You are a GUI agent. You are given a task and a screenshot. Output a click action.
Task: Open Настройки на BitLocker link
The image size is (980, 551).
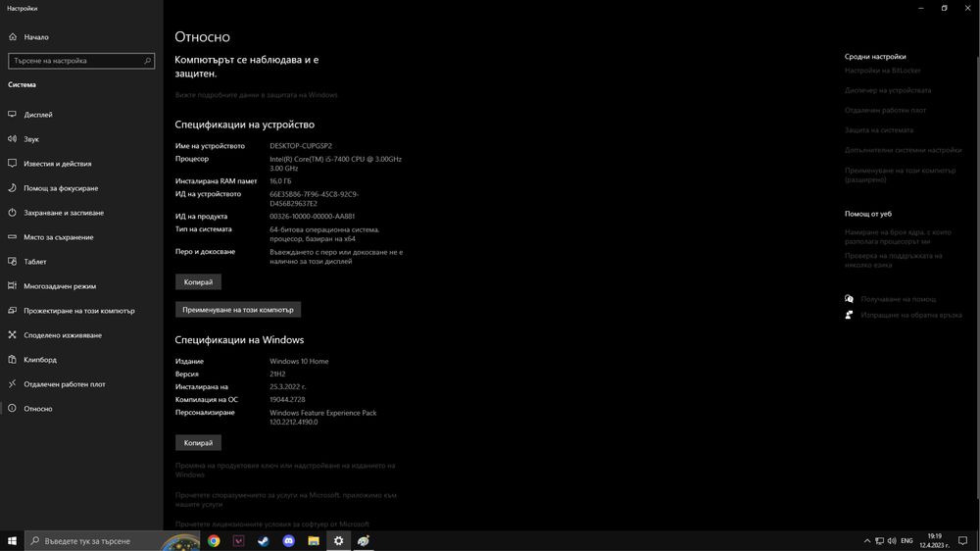(x=883, y=71)
